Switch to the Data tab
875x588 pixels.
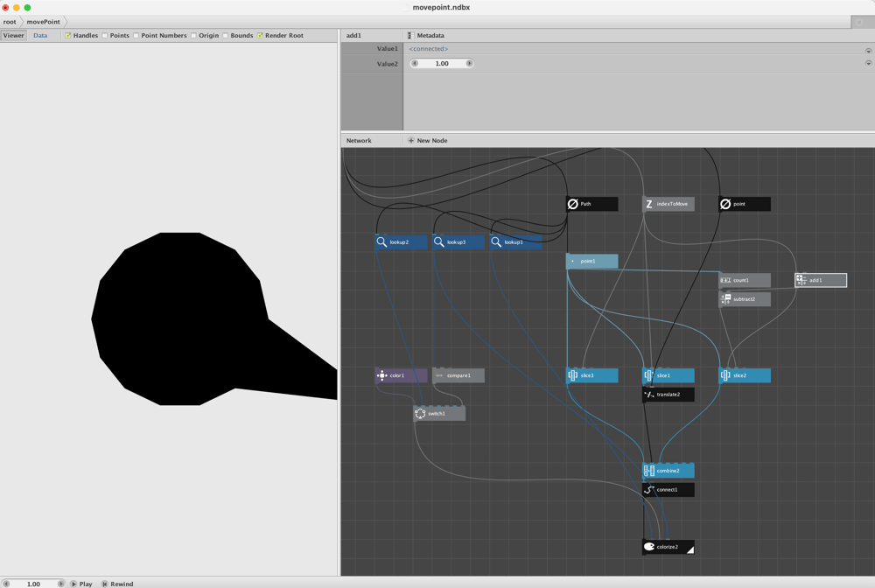[x=40, y=35]
